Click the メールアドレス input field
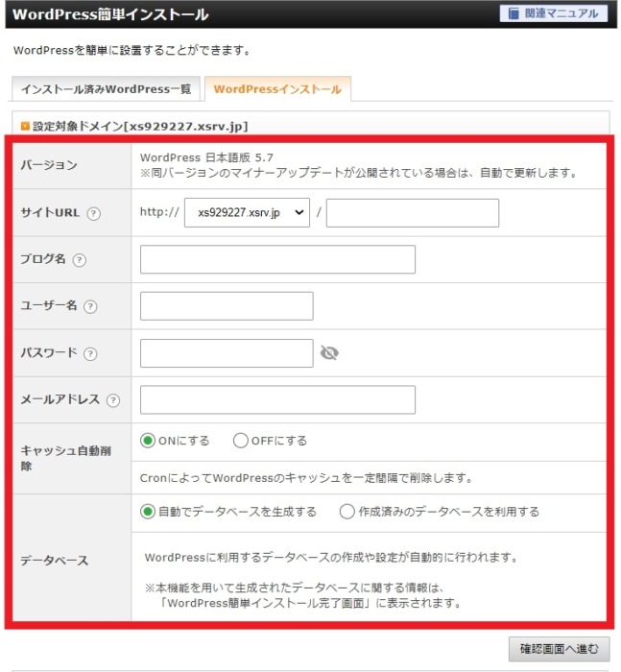Screen dimensions: 621x672 coord(277,400)
